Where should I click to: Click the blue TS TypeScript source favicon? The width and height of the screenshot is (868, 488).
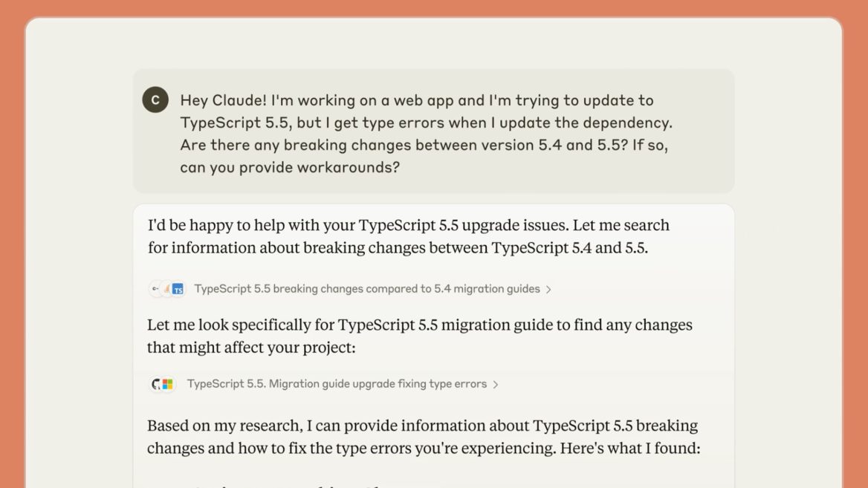pos(178,289)
